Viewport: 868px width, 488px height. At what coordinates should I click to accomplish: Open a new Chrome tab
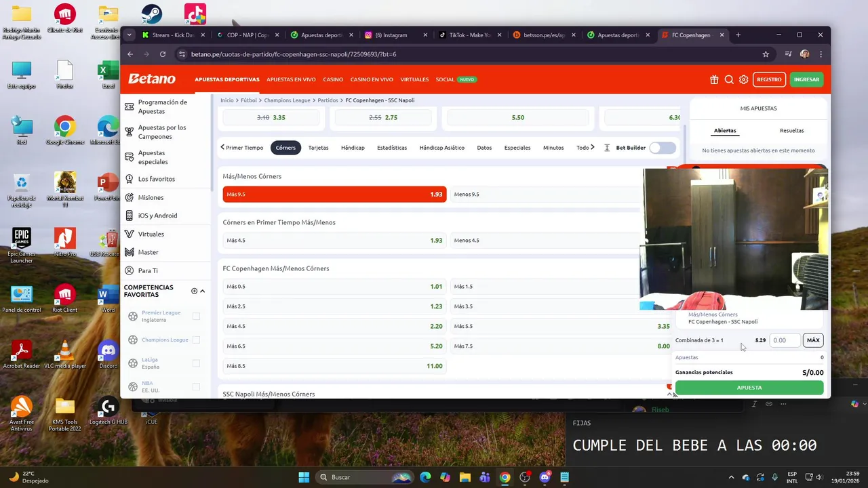tap(738, 35)
